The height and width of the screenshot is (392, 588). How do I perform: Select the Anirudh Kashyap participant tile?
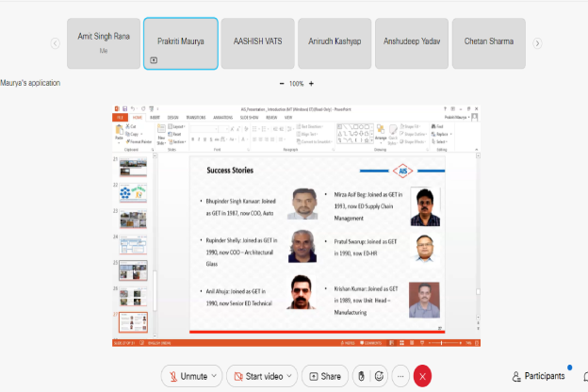[334, 43]
